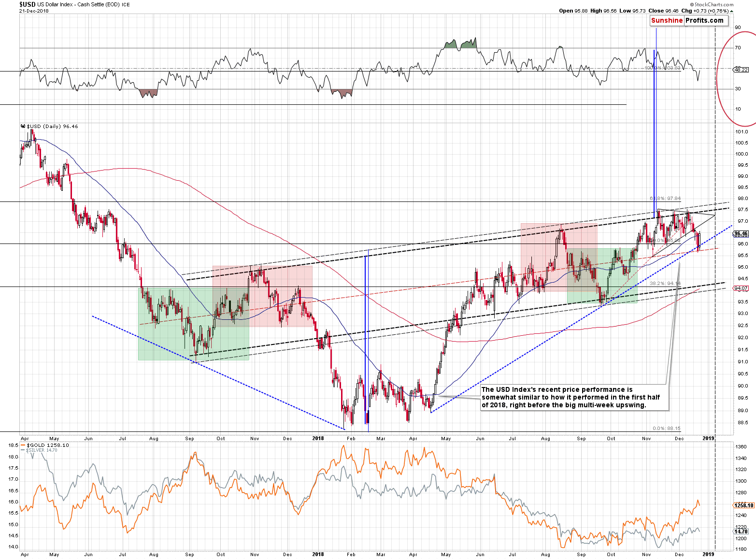756x559 pixels.
Task: Click the '$GOLD 1258.10' legend entry
Action: pyautogui.click(x=47, y=445)
